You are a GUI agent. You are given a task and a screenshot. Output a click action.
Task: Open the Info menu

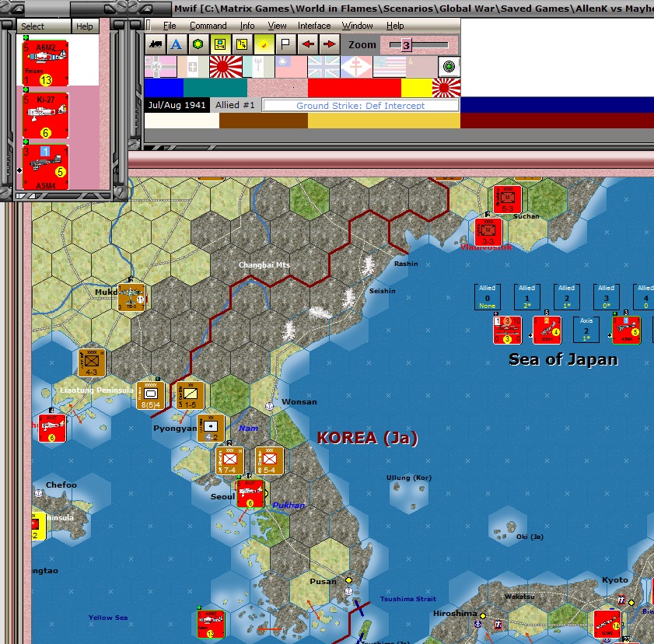click(x=247, y=26)
